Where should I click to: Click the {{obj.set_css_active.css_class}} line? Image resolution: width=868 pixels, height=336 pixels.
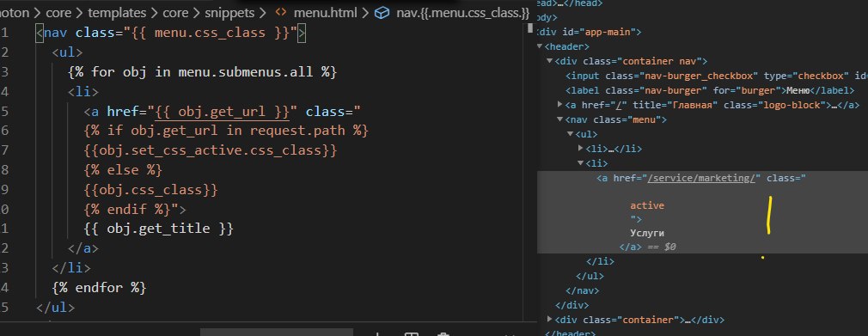(x=211, y=150)
